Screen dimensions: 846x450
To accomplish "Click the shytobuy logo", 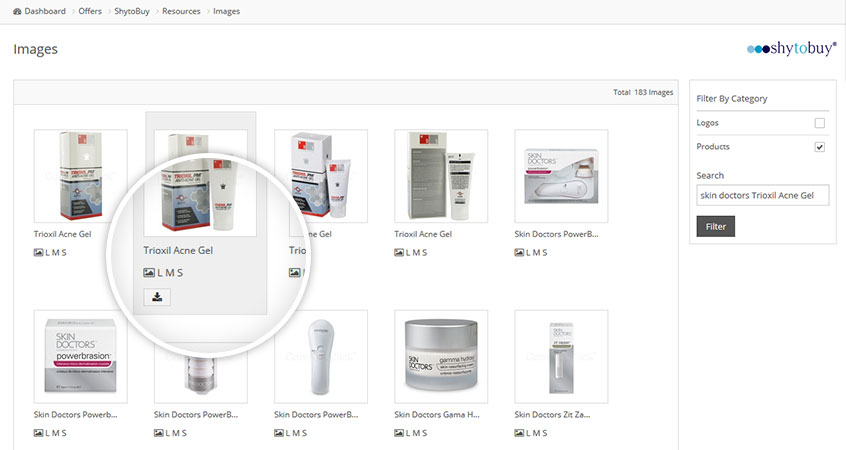I will [x=792, y=49].
